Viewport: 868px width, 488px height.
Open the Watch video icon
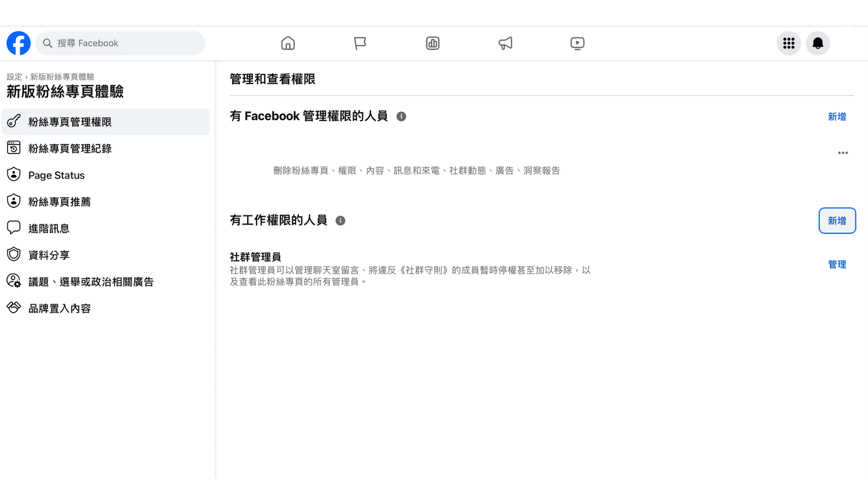tap(577, 43)
